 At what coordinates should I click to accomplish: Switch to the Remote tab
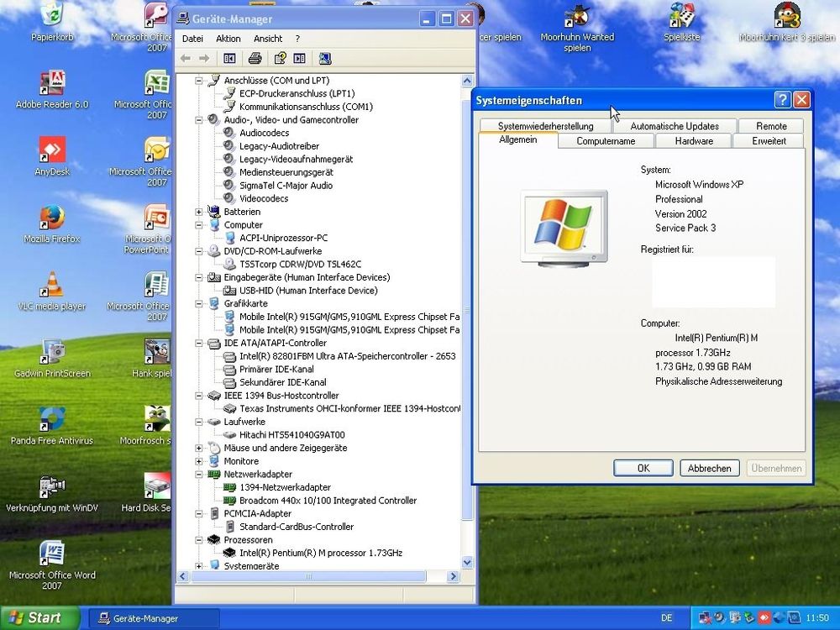tap(771, 126)
